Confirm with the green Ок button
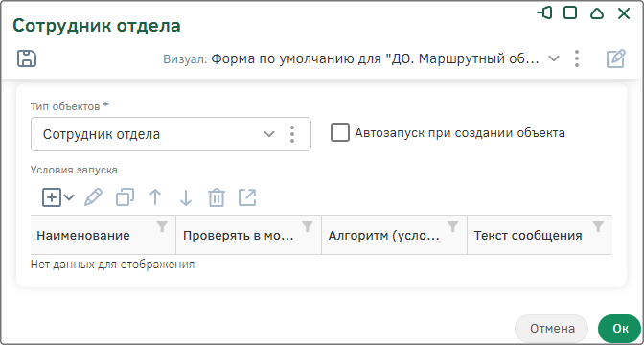The height and width of the screenshot is (345, 644). point(620,329)
